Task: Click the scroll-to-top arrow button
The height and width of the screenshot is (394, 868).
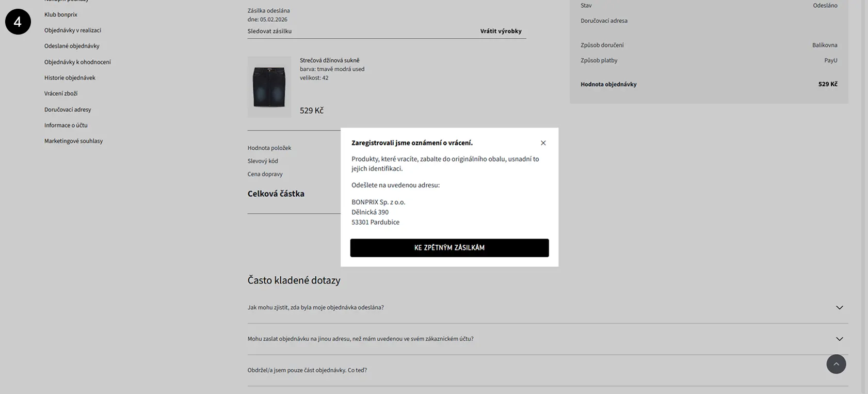Action: (836, 364)
